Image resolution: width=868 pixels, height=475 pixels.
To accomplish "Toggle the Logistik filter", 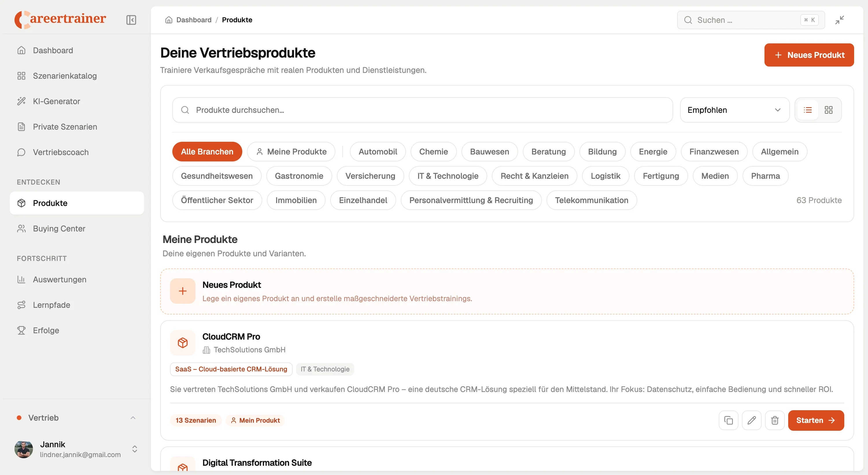I will (605, 176).
